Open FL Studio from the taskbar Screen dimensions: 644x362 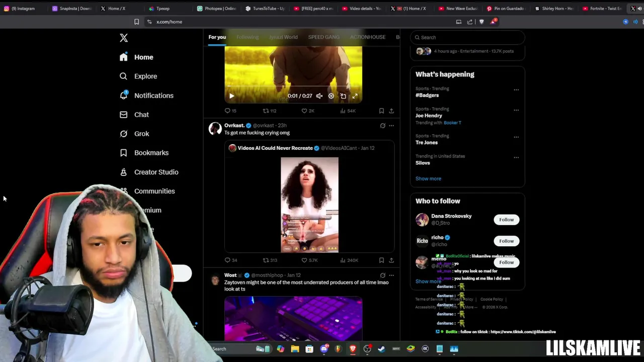pos(338,349)
